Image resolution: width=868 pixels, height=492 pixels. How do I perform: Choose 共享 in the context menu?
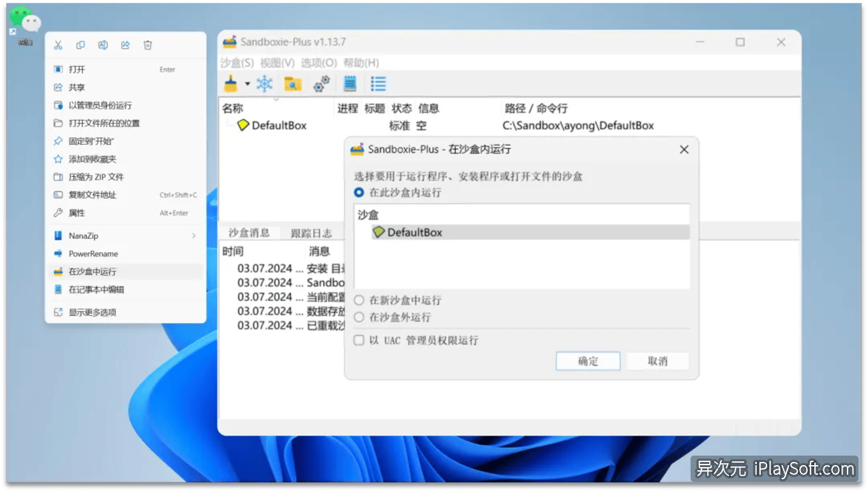125,87
